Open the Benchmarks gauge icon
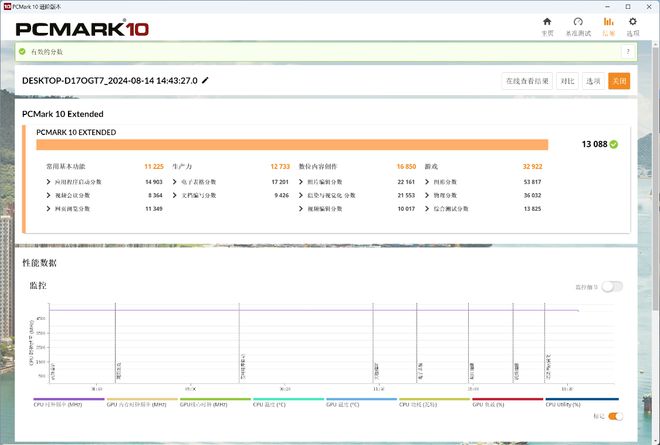The image size is (660, 445). (x=578, y=22)
